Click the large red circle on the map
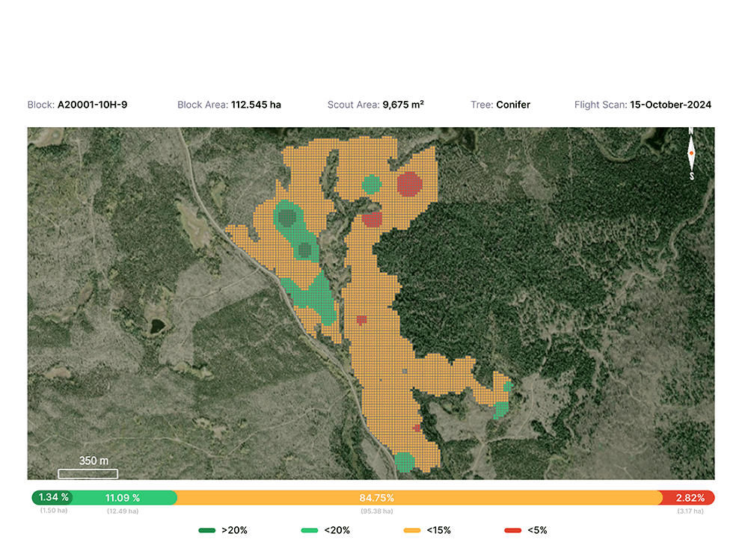 409,183
